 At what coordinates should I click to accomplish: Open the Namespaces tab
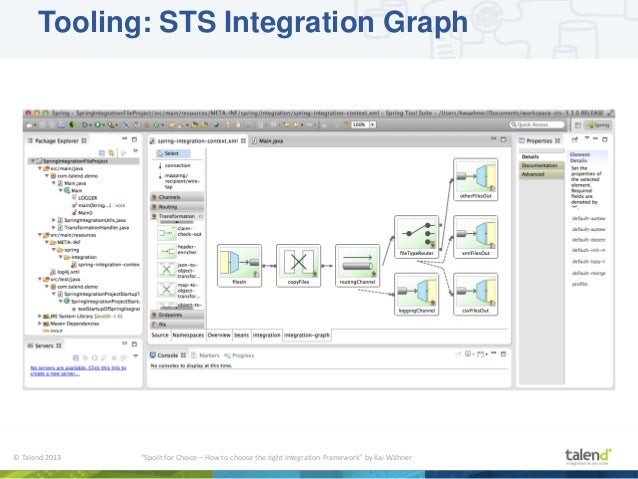(x=188, y=335)
